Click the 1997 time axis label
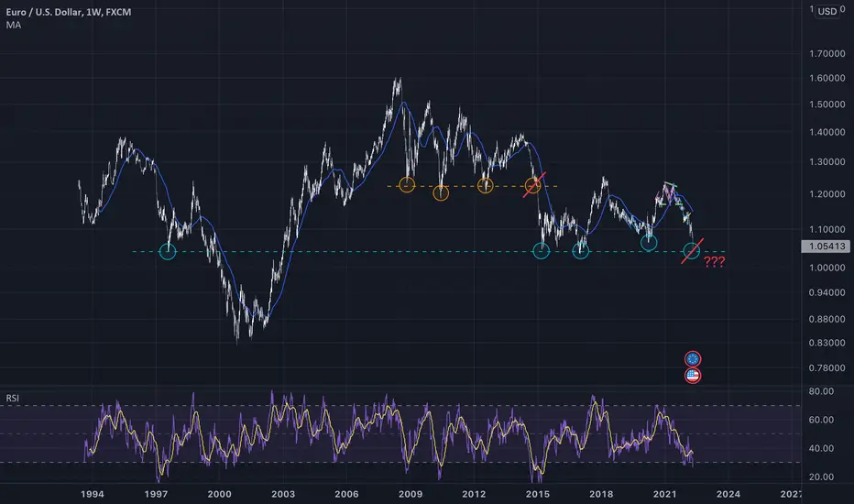This screenshot has width=854, height=504. (x=156, y=494)
